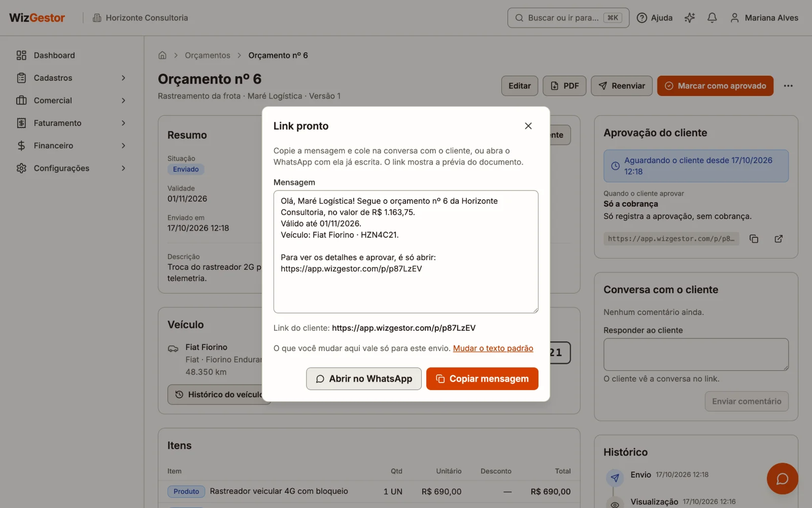The width and height of the screenshot is (812, 508).
Task: Focus the Buscar ou ir para search
Action: [568, 18]
